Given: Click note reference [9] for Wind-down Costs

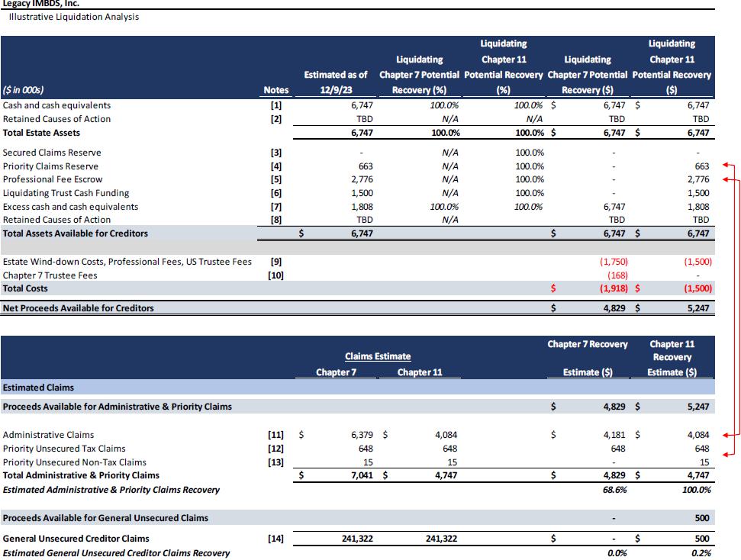Looking at the screenshot, I should point(276,262).
